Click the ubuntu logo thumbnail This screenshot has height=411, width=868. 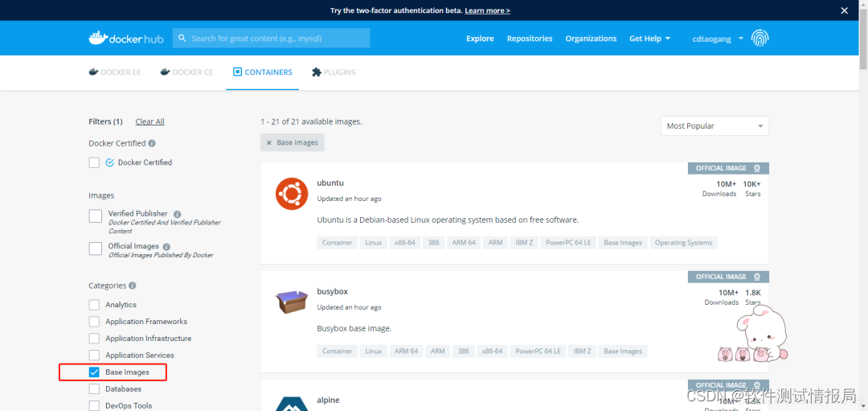point(292,194)
